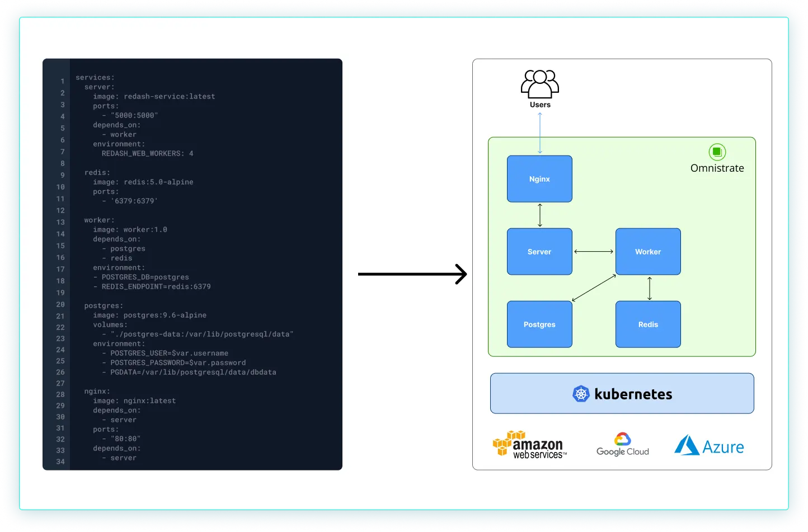Select "image: redash-service:latest" in the code
Image resolution: width=808 pixels, height=532 pixels.
tap(154, 97)
